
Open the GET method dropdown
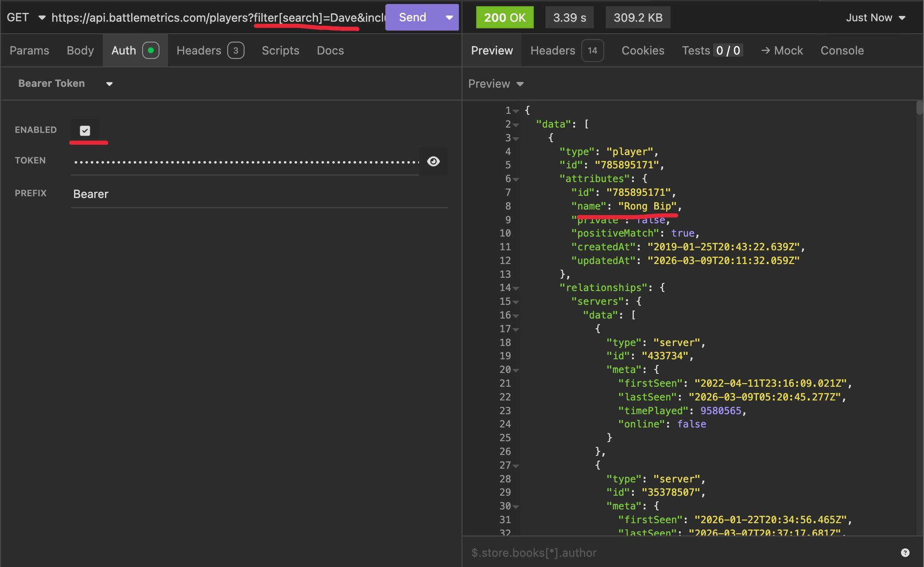[x=26, y=18]
